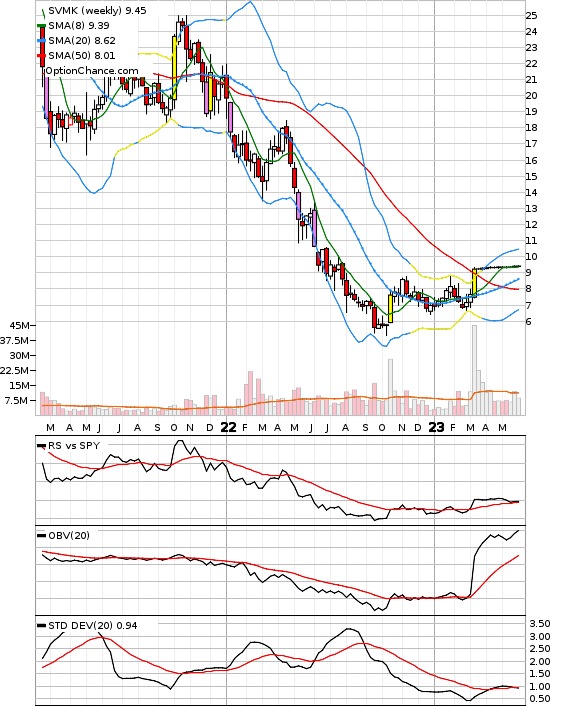566x706 pixels.
Task: Click the OptionChance.com watermark text
Action: tap(92, 71)
